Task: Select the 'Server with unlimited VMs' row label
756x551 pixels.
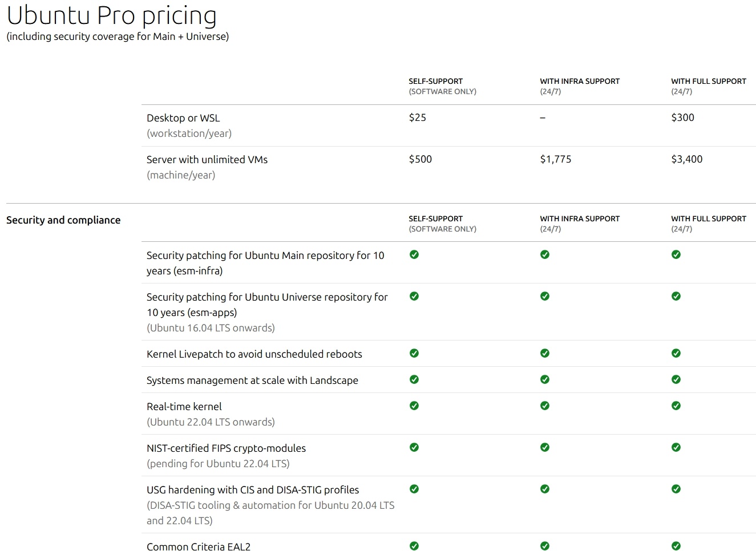Action: tap(207, 160)
